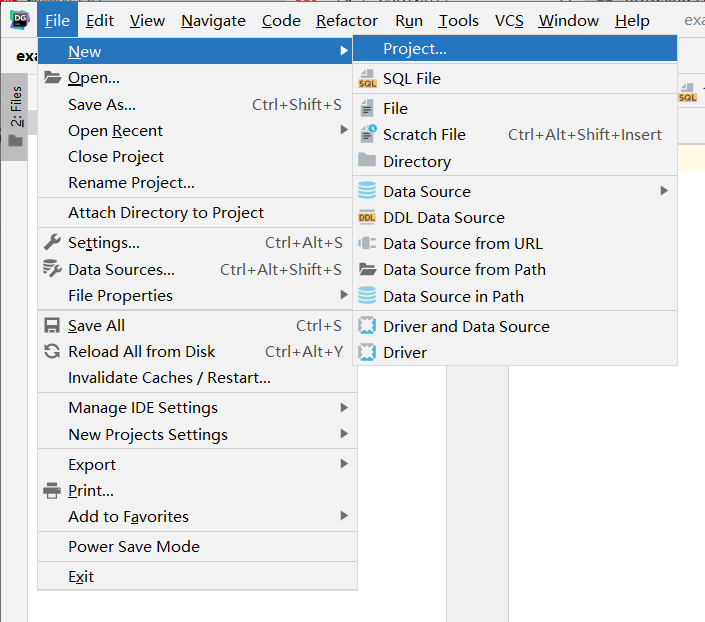This screenshot has height=622, width=705.
Task: Select Invalidate Caches / Restart...
Action: click(x=169, y=377)
